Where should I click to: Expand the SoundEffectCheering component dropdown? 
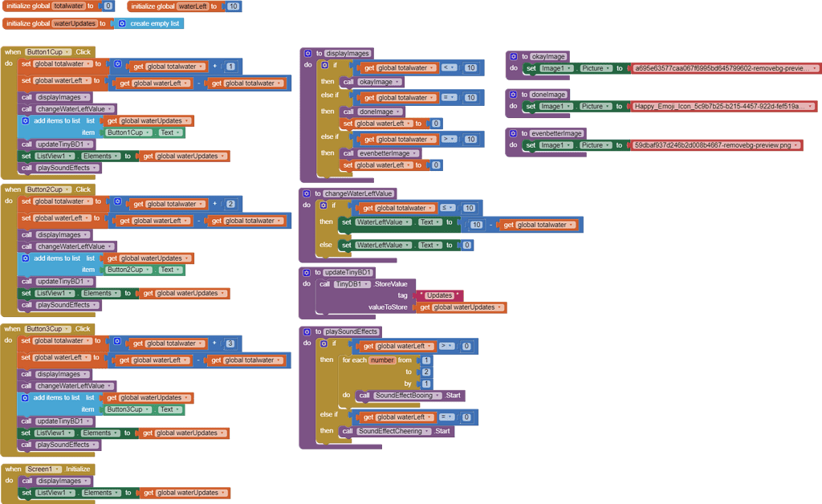[x=429, y=431]
